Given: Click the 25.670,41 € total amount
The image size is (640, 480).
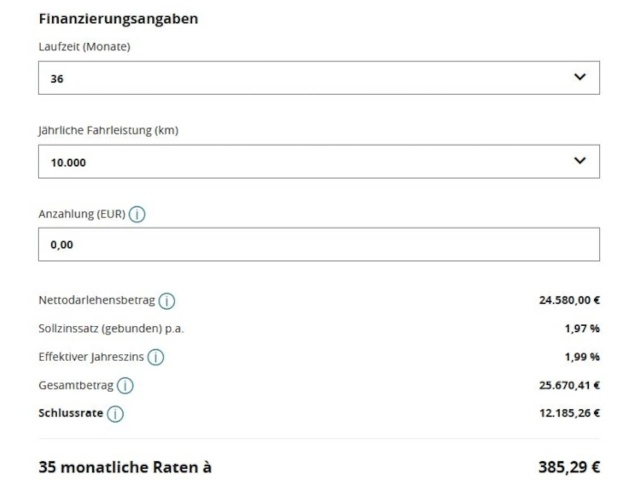Looking at the screenshot, I should tap(569, 385).
